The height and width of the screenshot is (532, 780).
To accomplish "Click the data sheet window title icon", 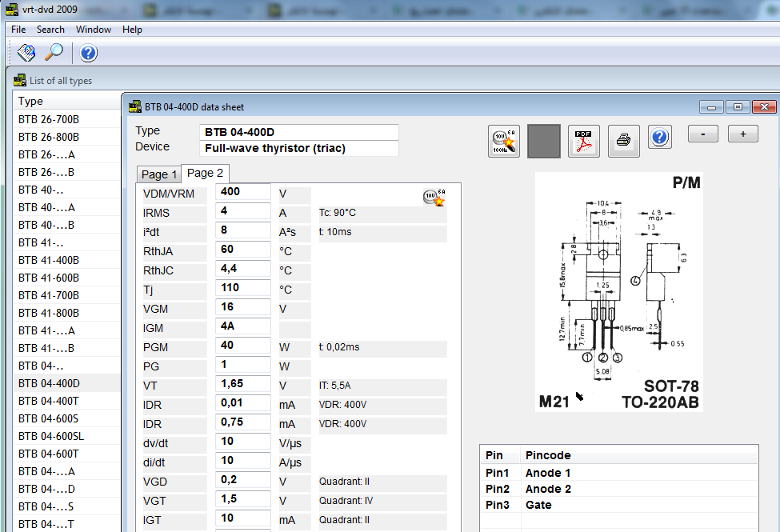I will (135, 106).
